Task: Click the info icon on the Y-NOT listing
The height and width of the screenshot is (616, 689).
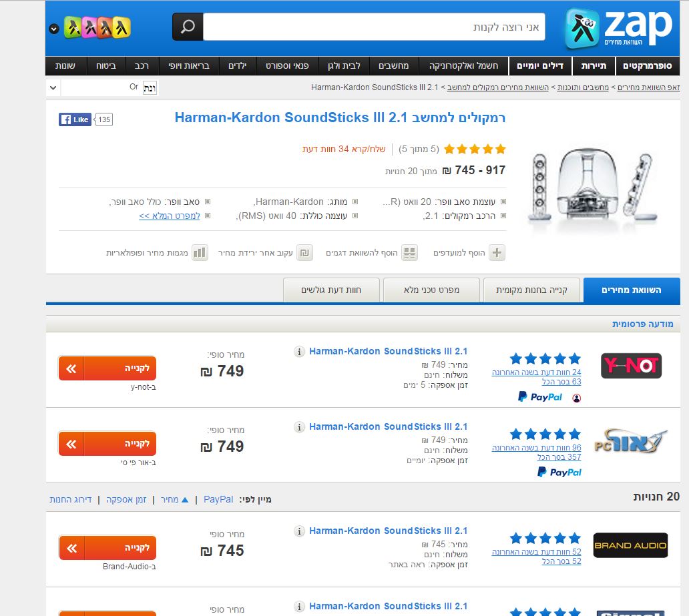Action: pyautogui.click(x=299, y=352)
